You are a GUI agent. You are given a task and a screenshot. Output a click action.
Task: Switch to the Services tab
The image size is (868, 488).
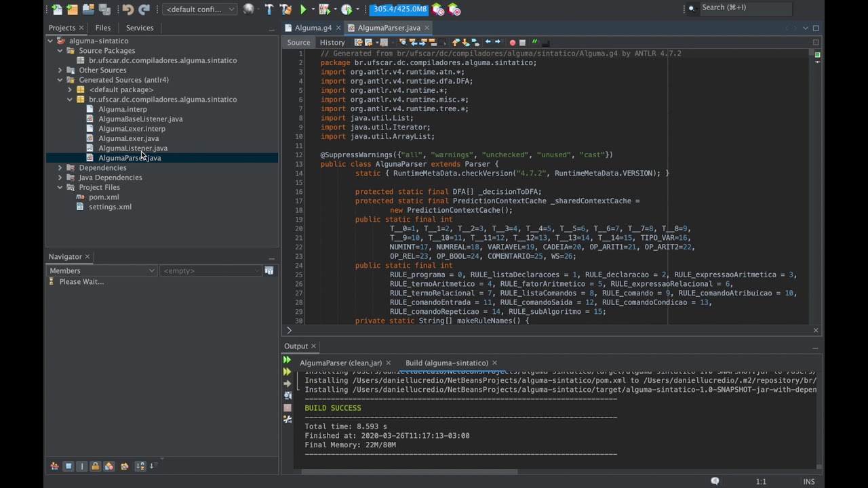(140, 28)
